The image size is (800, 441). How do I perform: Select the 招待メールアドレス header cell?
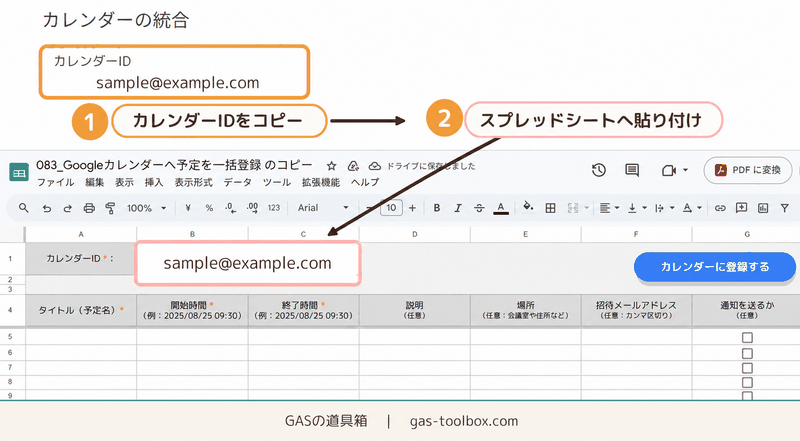636,310
